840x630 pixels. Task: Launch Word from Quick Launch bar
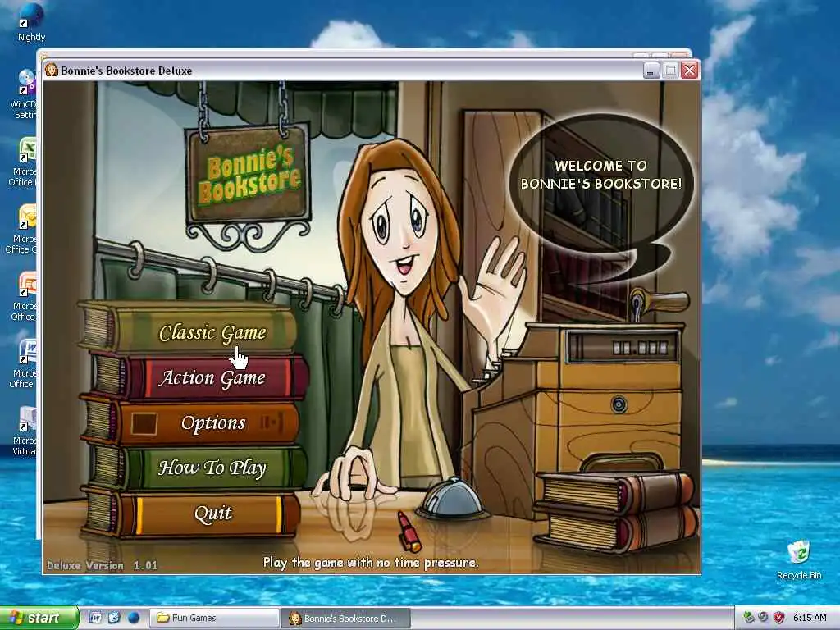coord(95,618)
